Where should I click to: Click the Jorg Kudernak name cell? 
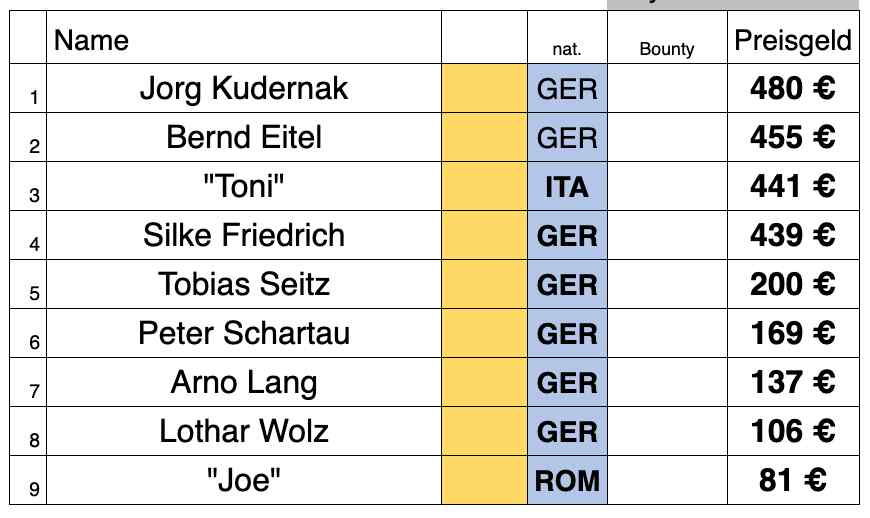pos(244,88)
